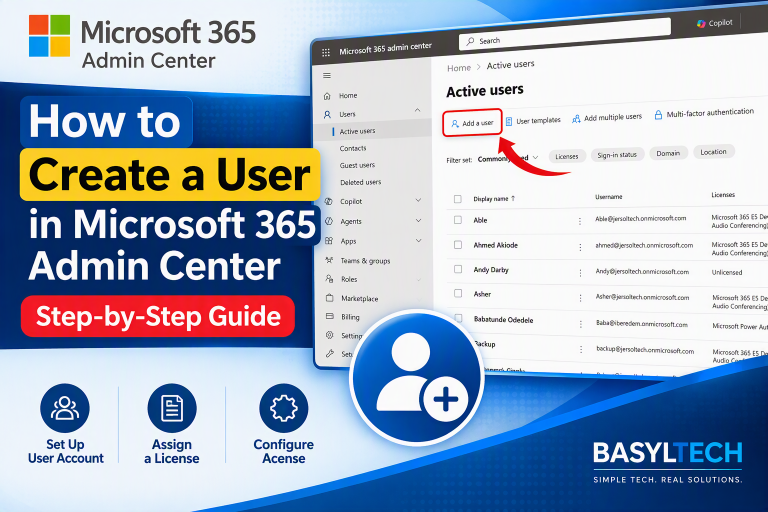Click Add a user
768x512 pixels.
tap(472, 122)
